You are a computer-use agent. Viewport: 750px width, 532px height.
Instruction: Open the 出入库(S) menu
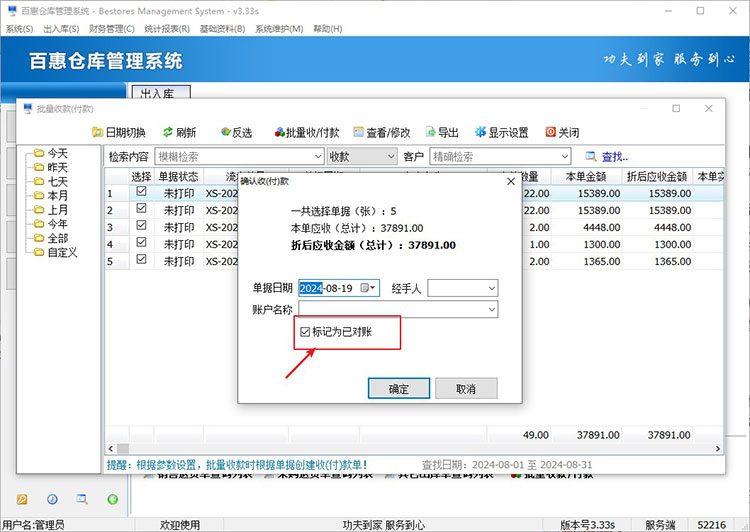61,29
